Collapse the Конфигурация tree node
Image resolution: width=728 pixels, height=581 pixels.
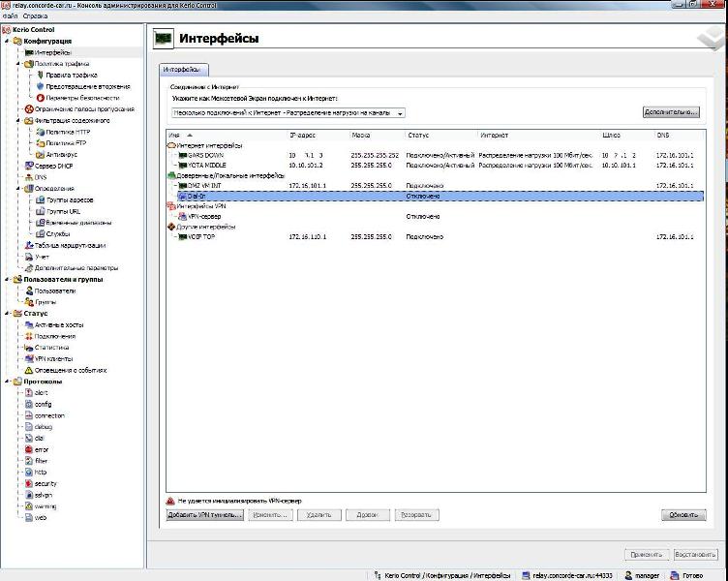click(x=7, y=42)
